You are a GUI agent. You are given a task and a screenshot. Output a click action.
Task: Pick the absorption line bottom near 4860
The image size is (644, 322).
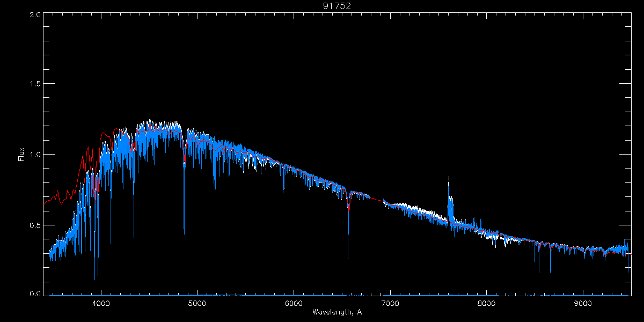(x=184, y=233)
